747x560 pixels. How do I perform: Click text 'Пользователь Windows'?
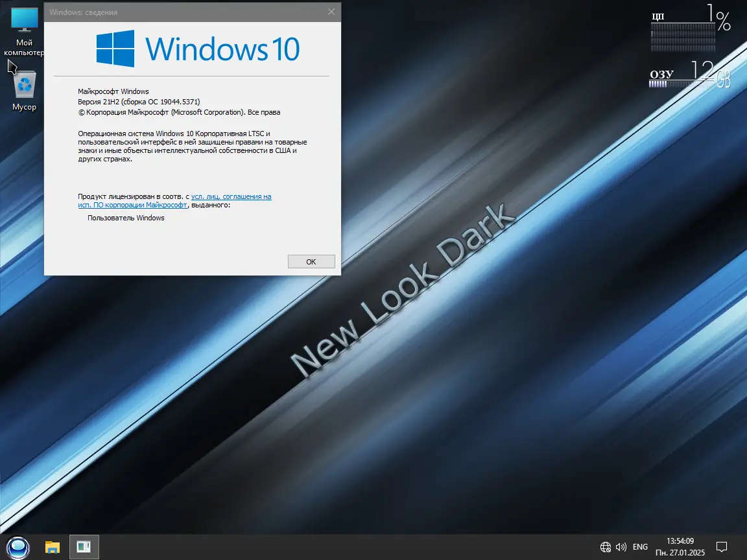(x=126, y=218)
